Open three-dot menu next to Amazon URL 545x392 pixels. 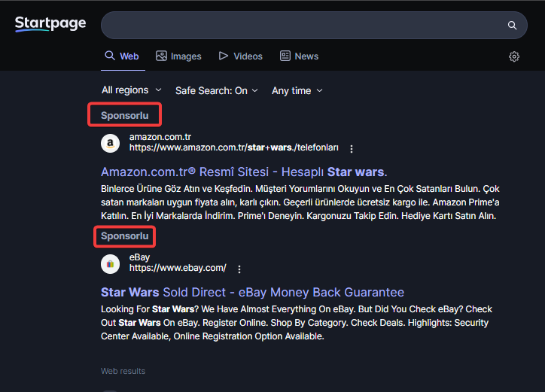[352, 149]
